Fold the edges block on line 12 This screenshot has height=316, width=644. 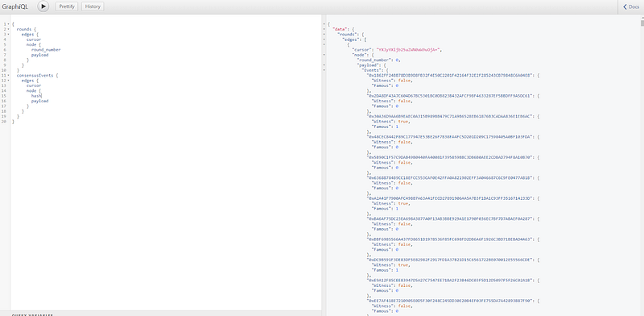8,81
